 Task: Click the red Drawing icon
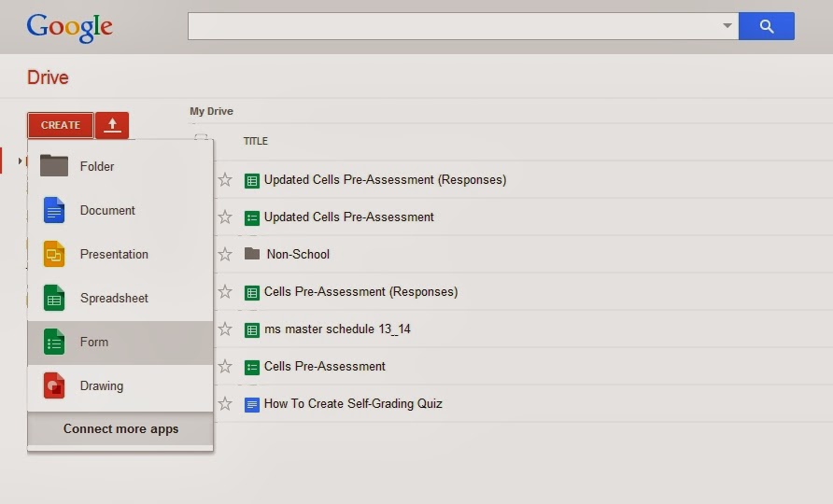click(x=54, y=385)
